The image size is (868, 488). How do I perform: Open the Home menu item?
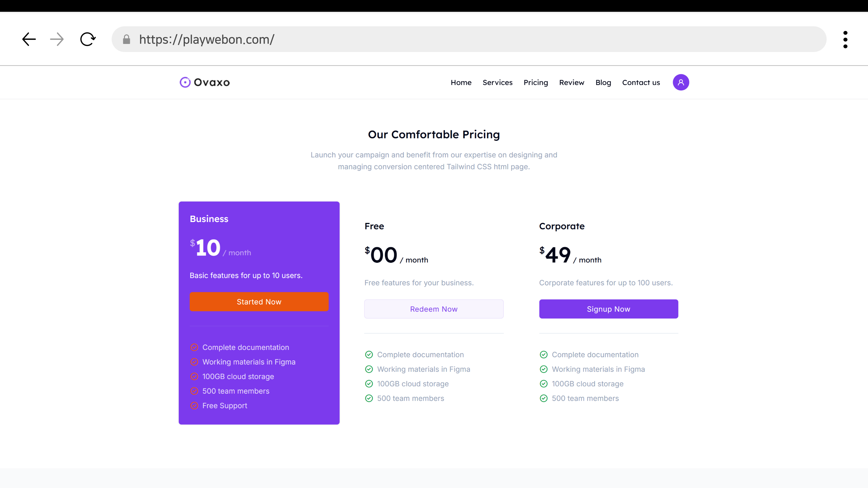(461, 82)
